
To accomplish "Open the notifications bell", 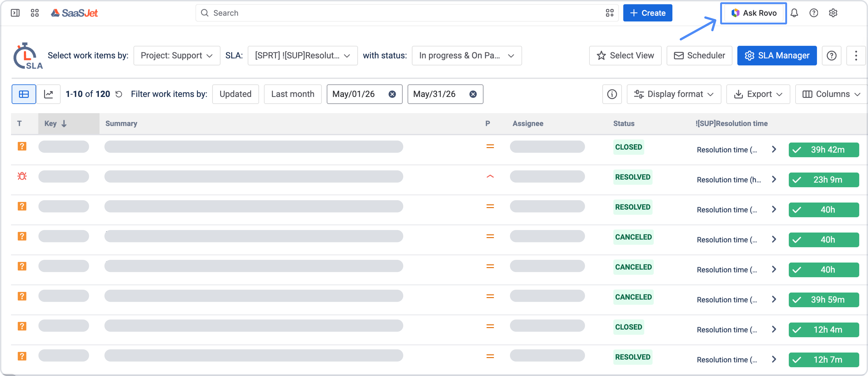I will point(794,13).
